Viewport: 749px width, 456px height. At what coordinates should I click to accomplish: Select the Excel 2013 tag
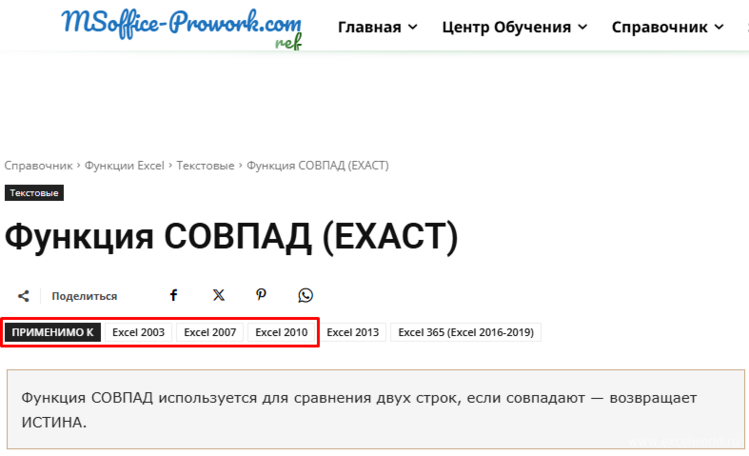[353, 332]
